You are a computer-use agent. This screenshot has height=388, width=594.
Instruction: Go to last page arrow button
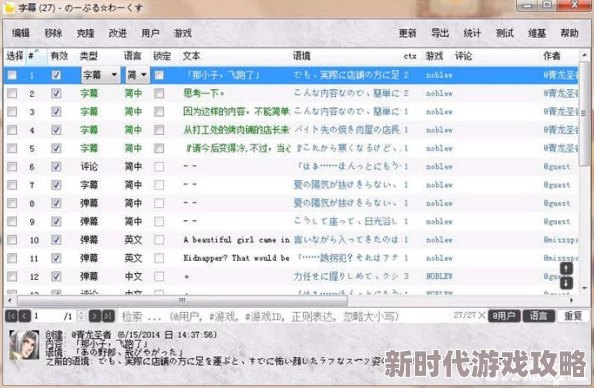[108, 316]
